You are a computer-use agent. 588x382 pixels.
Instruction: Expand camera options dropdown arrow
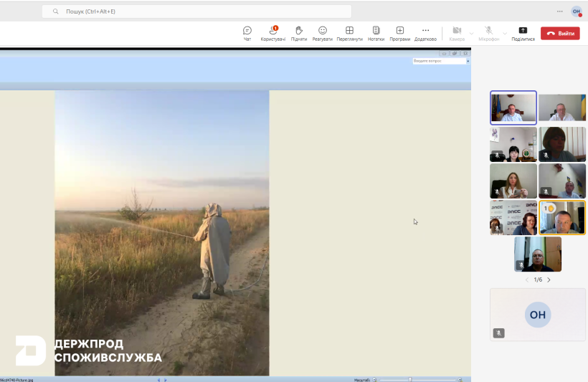coord(471,33)
